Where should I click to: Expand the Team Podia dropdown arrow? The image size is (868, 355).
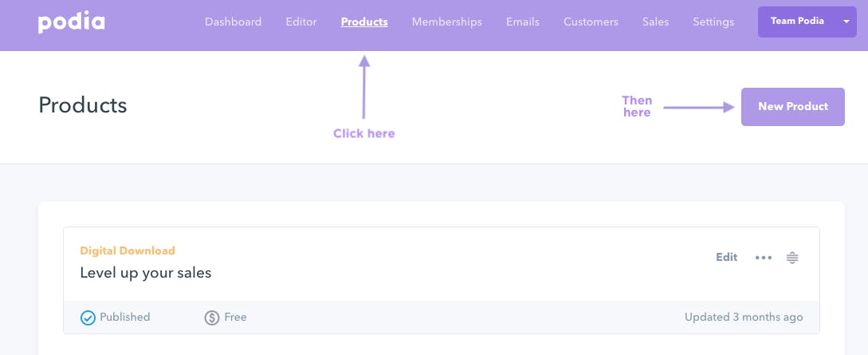[x=846, y=22]
